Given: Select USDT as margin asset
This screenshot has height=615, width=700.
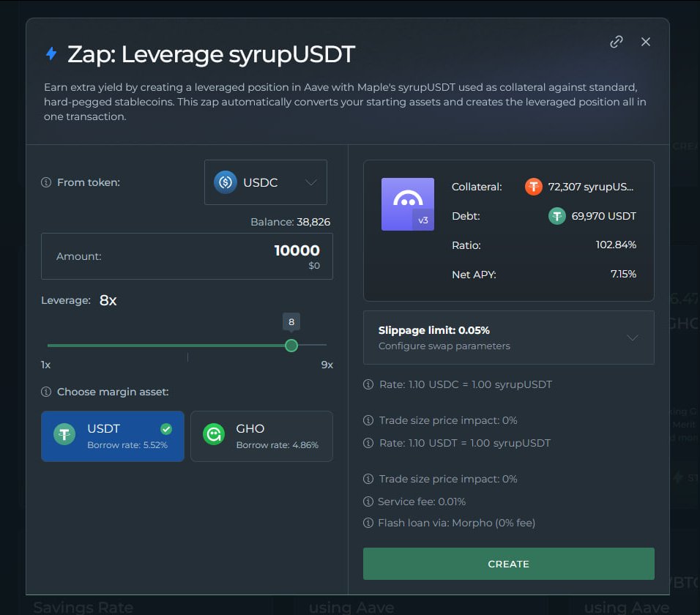Looking at the screenshot, I should click(x=113, y=436).
